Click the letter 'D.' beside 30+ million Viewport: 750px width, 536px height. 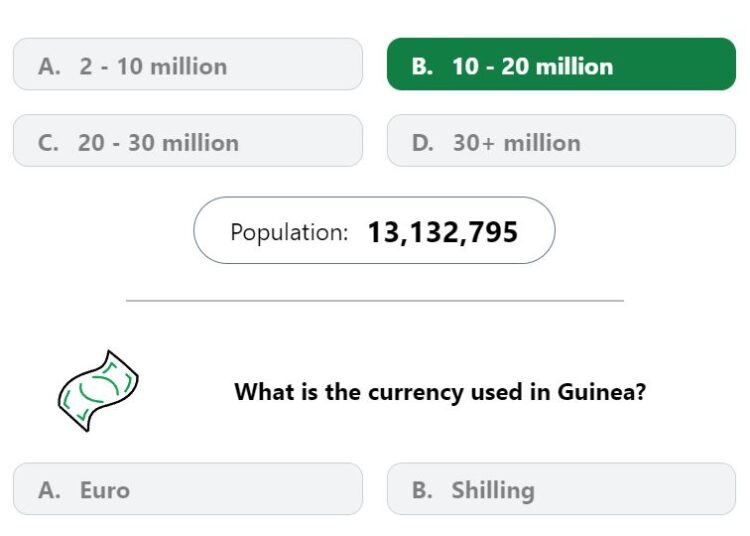pos(423,142)
